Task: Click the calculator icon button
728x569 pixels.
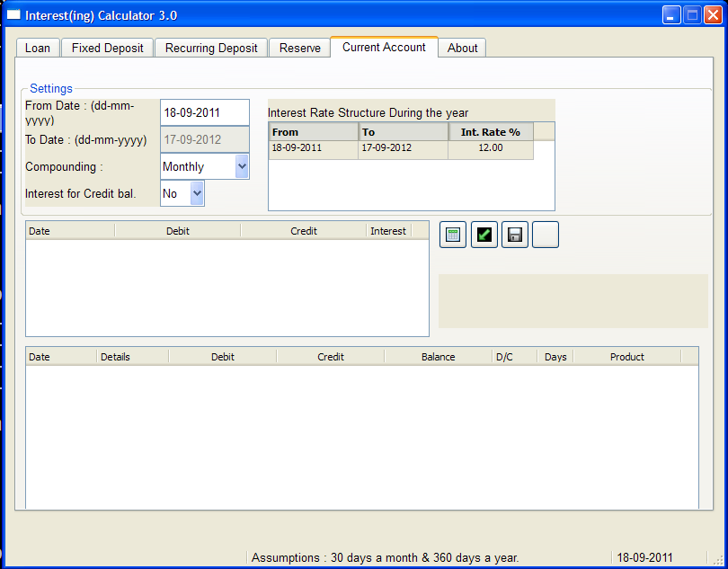Action: pos(452,235)
